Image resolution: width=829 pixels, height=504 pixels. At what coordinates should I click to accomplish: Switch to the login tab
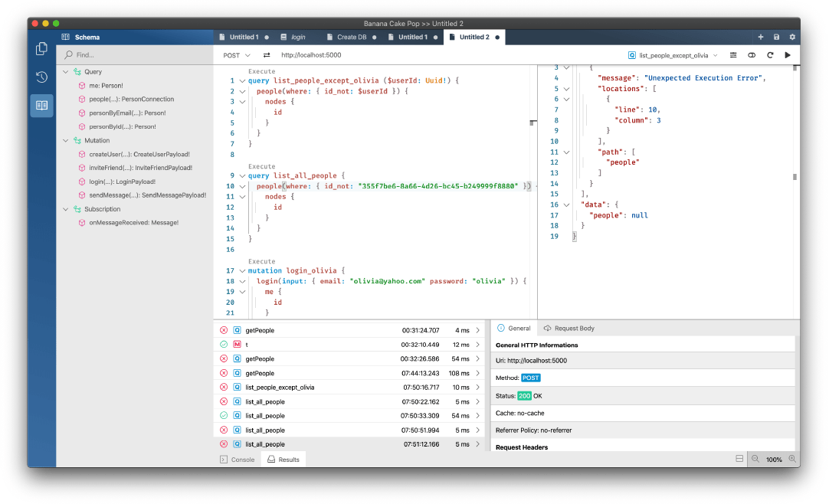pos(298,37)
